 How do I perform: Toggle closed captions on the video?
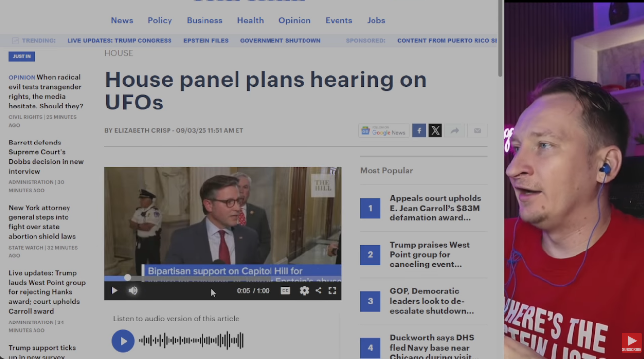[x=285, y=291]
